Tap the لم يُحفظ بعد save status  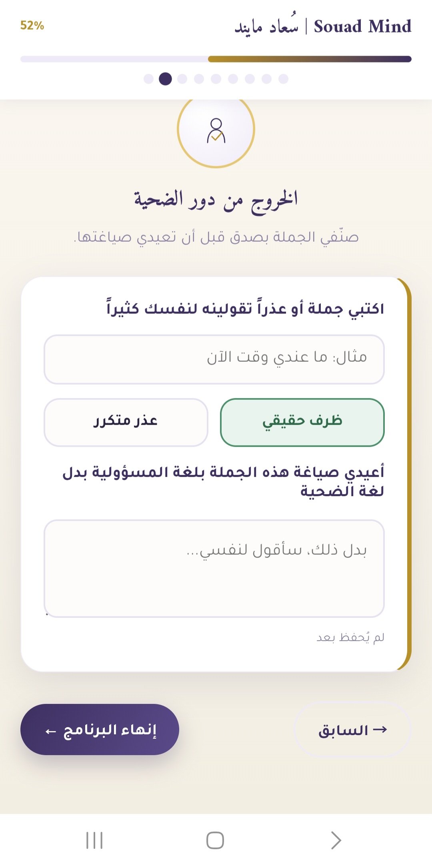pyautogui.click(x=350, y=637)
